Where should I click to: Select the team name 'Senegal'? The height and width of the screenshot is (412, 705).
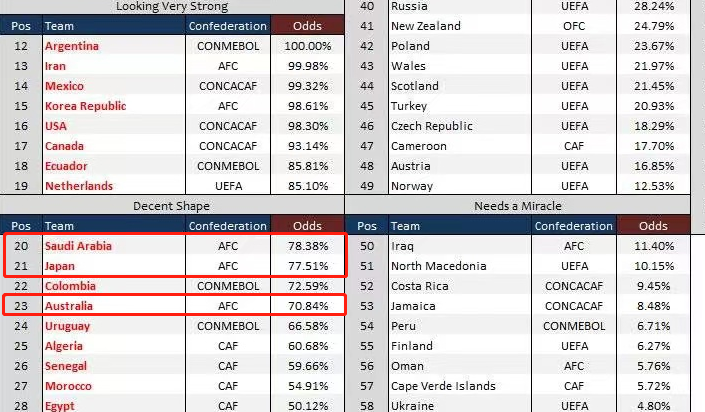pyautogui.click(x=66, y=366)
